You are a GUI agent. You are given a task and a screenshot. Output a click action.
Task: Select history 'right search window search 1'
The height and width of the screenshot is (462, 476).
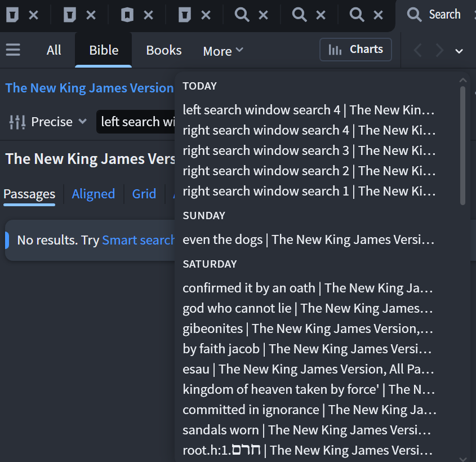309,191
